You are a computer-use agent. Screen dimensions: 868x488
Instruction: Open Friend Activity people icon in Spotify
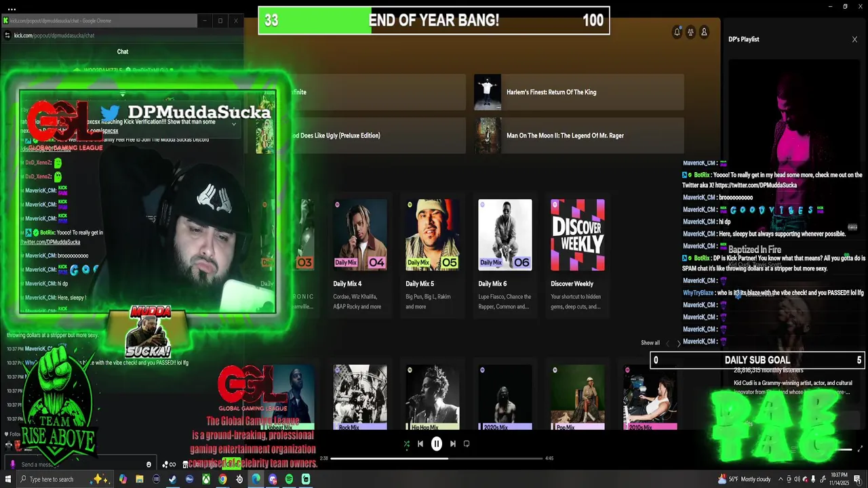coord(690,32)
